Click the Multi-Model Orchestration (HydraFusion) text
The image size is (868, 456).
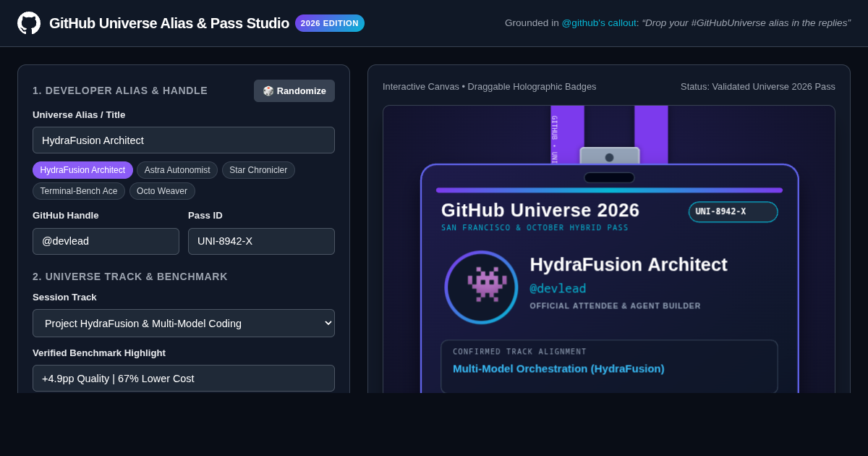click(x=558, y=368)
